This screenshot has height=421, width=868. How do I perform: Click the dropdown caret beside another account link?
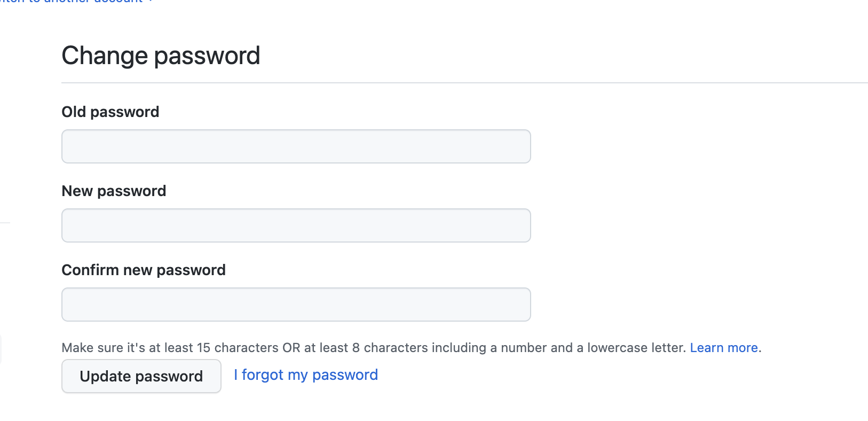(148, 2)
